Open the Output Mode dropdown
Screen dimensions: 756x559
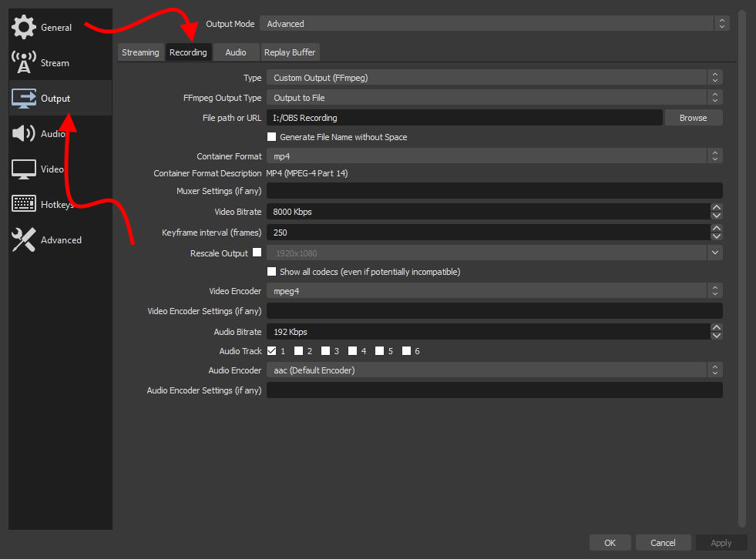point(495,24)
